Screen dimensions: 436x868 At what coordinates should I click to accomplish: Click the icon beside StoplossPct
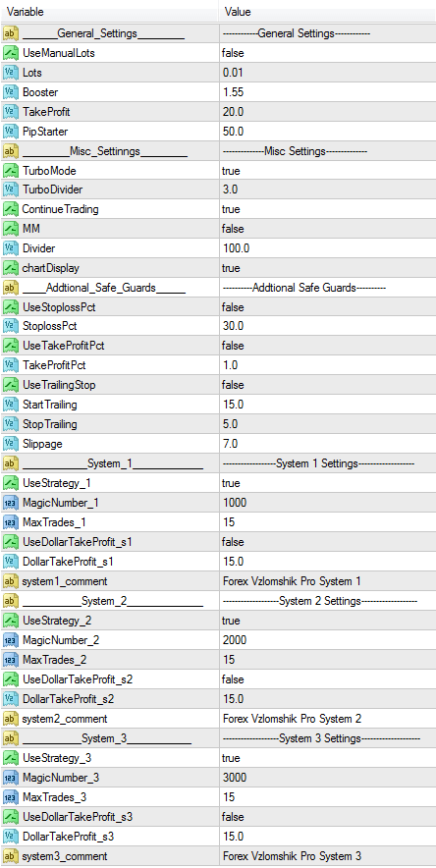point(11,327)
